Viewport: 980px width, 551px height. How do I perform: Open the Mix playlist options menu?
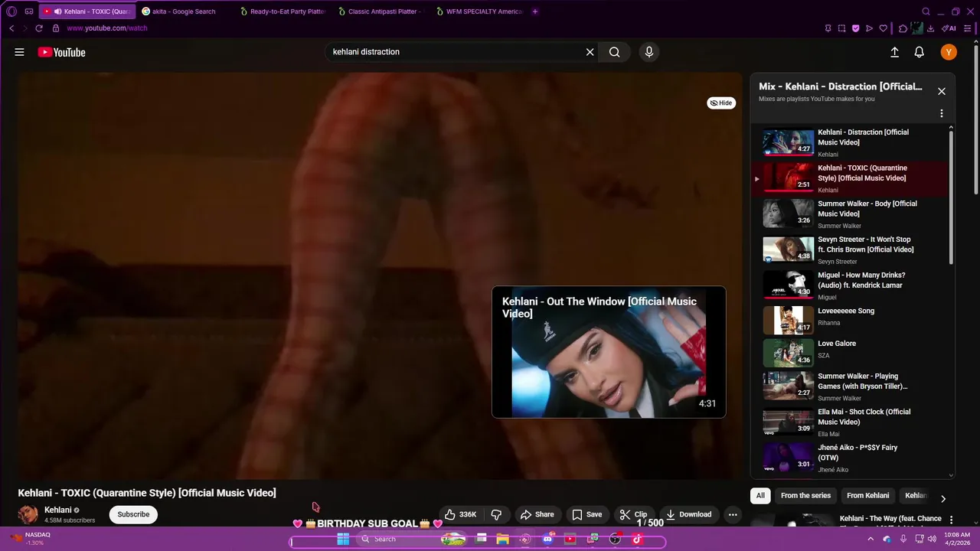[x=942, y=113]
